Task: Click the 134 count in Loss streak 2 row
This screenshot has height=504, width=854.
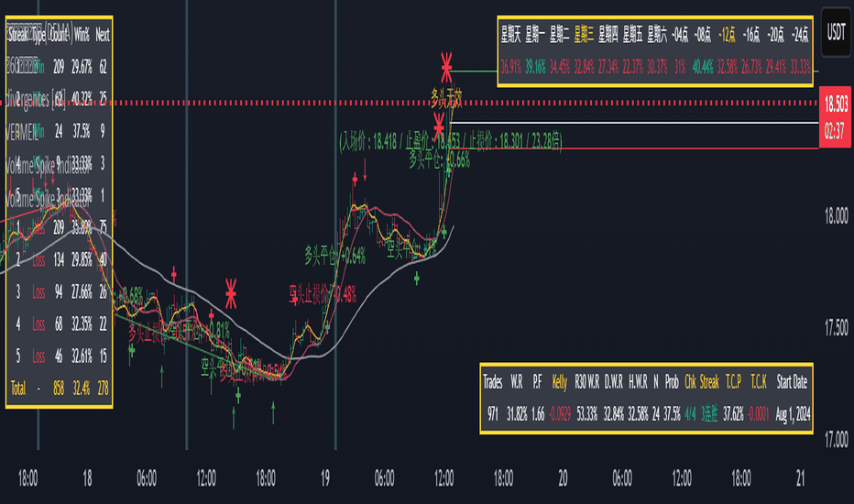Action: 59,259
